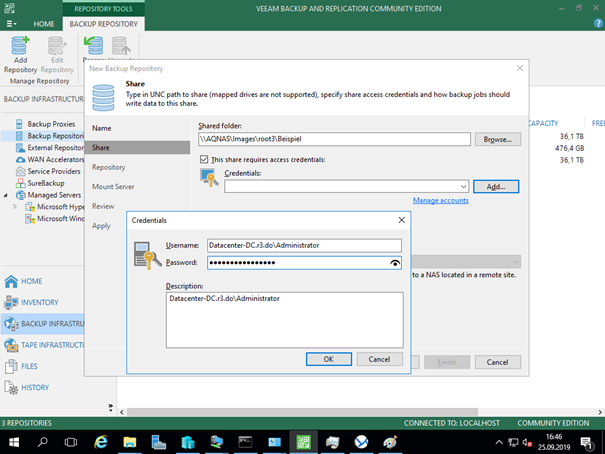This screenshot has height=454, width=605.
Task: Click the Username input field
Action: [304, 245]
